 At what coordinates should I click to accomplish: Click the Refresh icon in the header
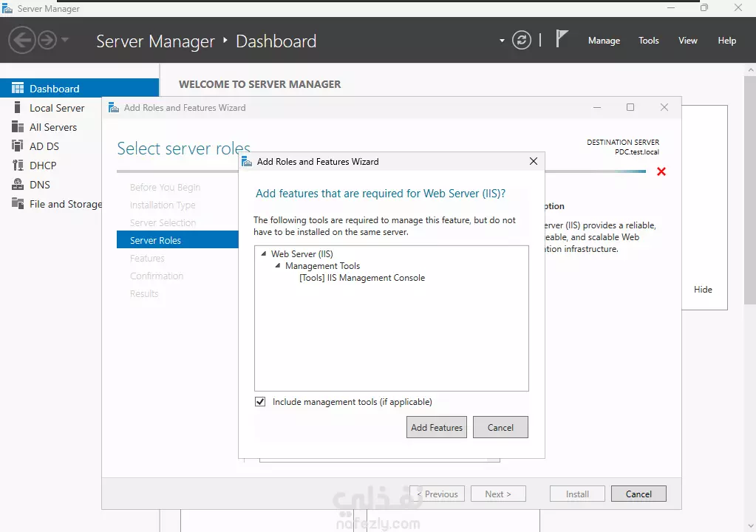pos(521,40)
